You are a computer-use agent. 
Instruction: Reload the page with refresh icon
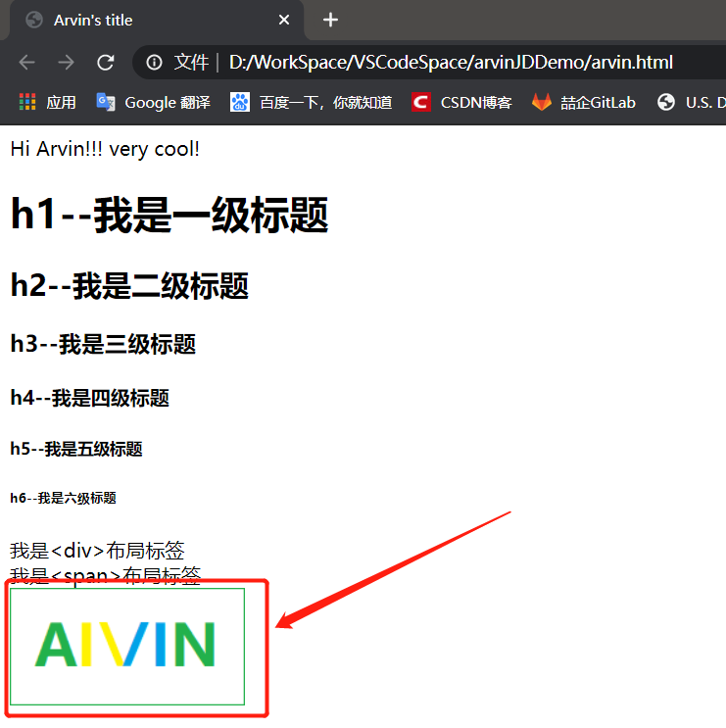(x=106, y=62)
